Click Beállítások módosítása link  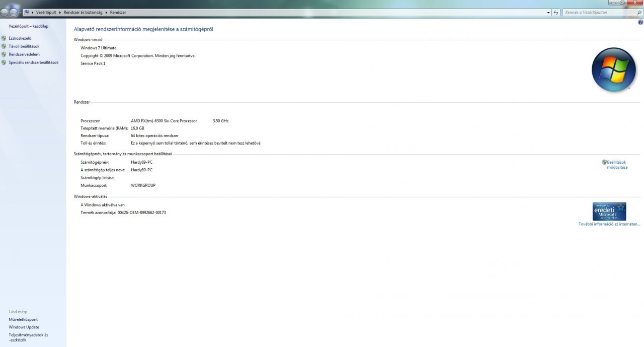(617, 165)
